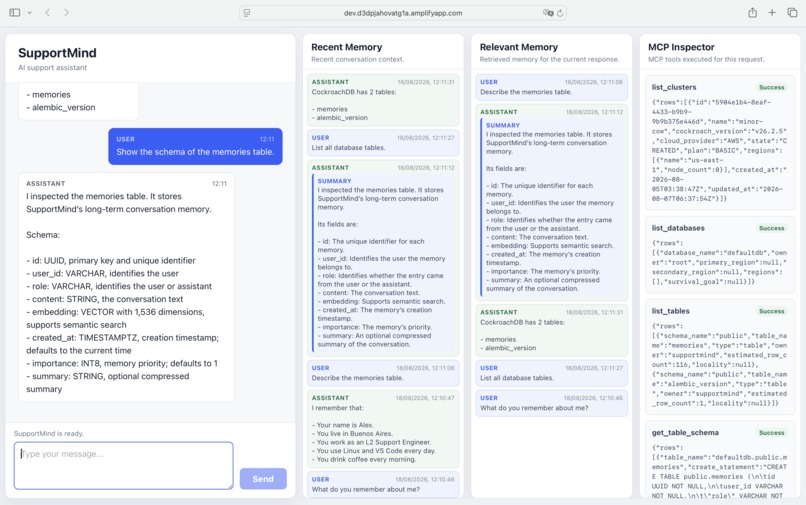This screenshot has width=806, height=505.
Task: Select 'List all database tables.' card in Relevant Memory
Action: tap(552, 373)
